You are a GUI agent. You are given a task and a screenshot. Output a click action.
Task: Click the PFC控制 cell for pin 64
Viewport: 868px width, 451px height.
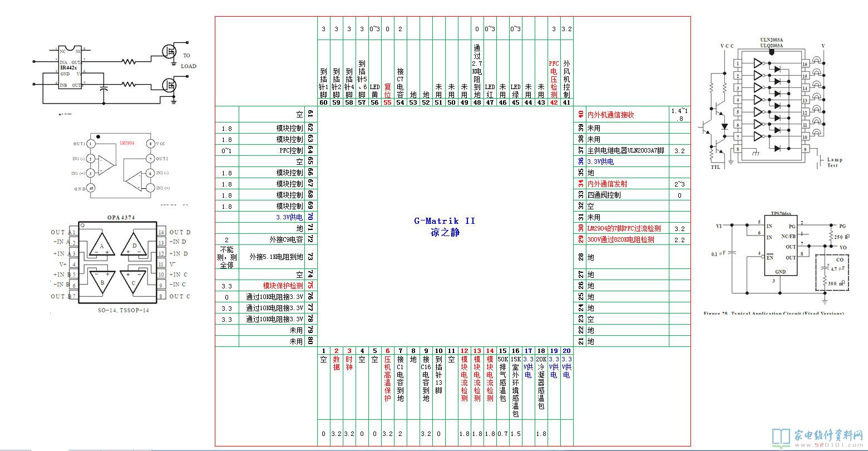(x=272, y=150)
